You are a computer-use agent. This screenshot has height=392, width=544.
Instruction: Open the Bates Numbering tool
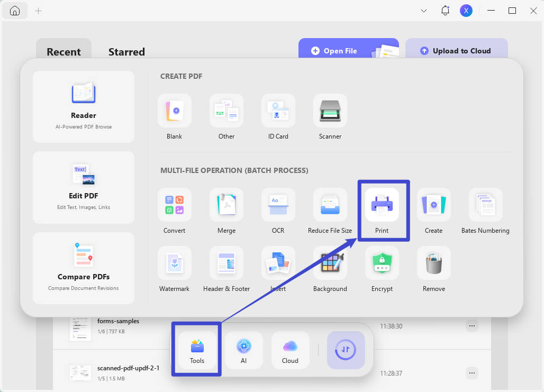pos(486,205)
